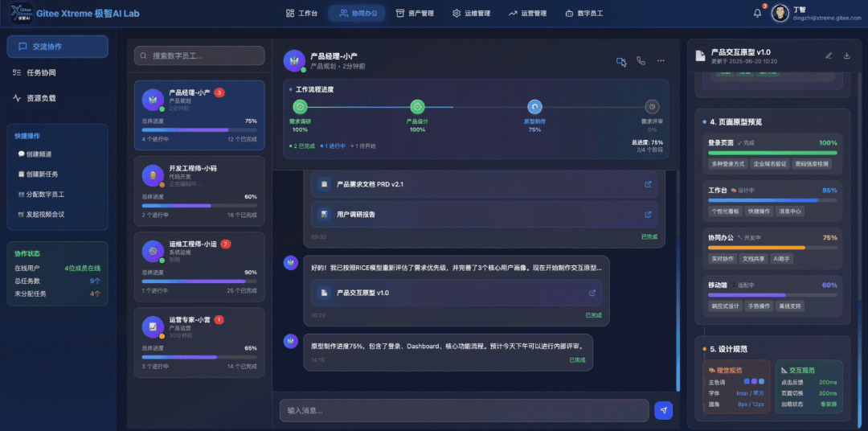Click the 主色调 color swatches
868x431 pixels.
point(754,382)
